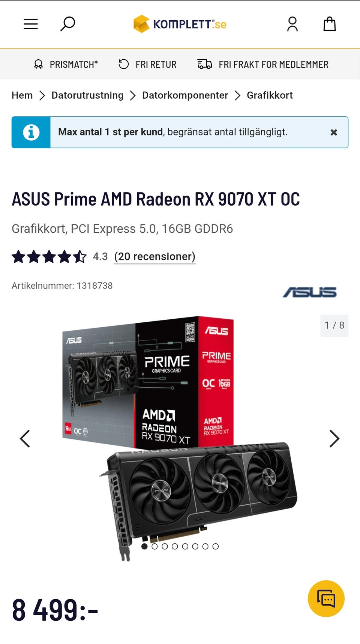Go to Datorkomponenter breadcrumb
Screen dimensions: 360x644
185,95
